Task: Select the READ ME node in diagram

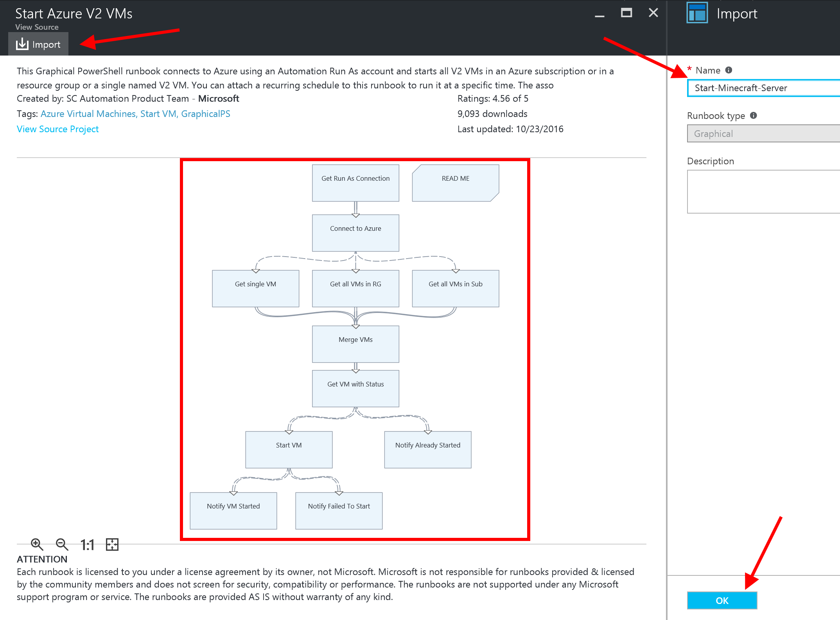Action: [455, 183]
